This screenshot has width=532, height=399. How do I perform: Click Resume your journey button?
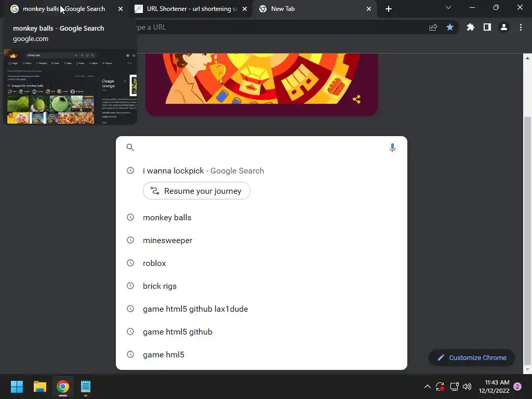point(196,191)
